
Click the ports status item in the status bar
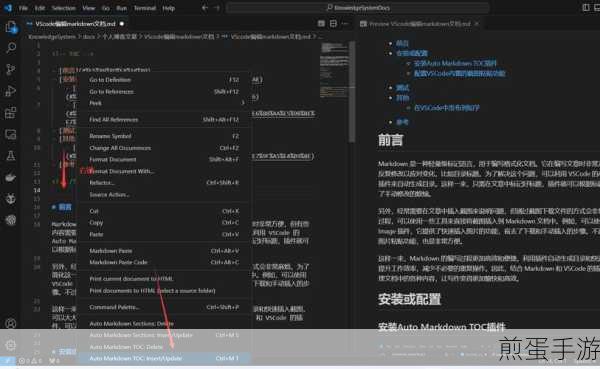[55, 361]
